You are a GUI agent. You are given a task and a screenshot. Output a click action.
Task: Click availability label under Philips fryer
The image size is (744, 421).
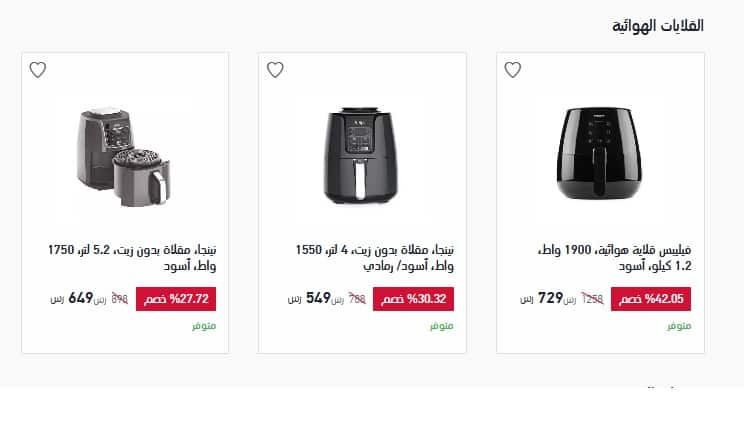680,326
